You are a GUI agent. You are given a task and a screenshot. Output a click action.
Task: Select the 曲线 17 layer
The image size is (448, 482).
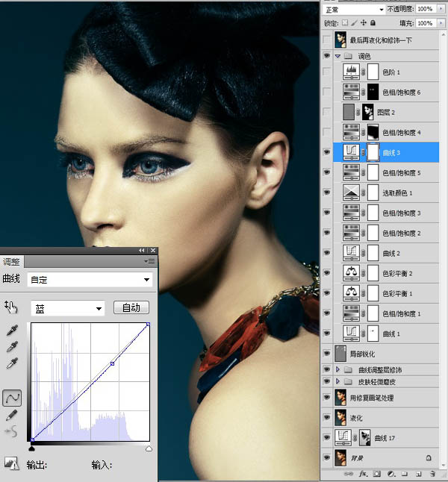[x=386, y=438]
